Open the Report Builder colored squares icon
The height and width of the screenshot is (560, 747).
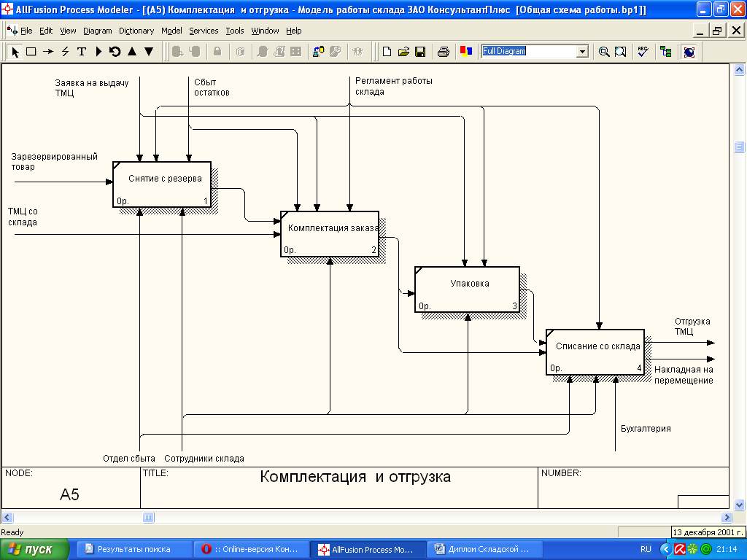click(x=466, y=52)
